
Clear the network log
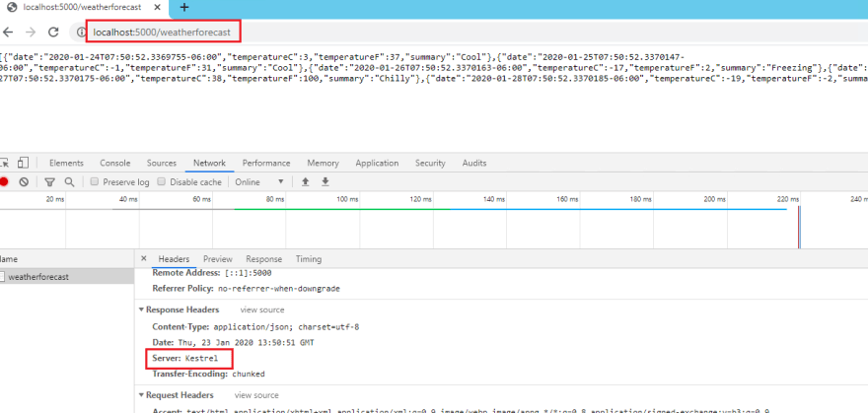coord(25,182)
